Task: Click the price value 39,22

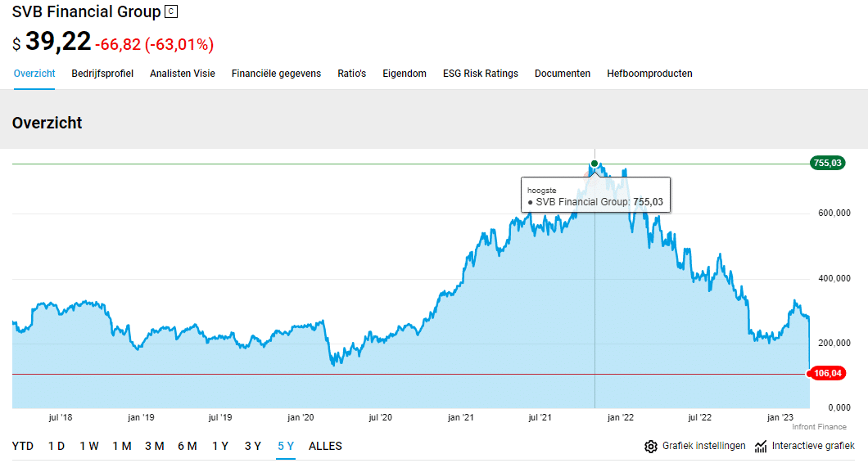Action: click(x=58, y=42)
